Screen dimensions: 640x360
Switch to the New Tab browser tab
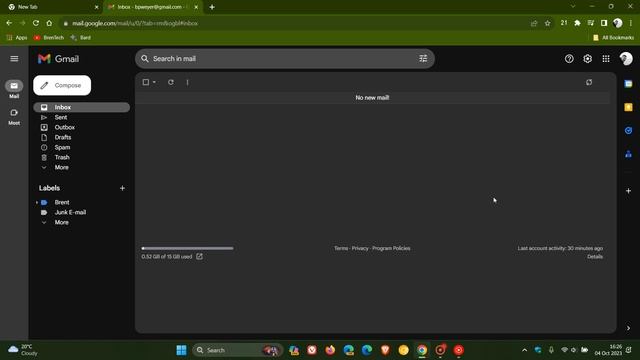coord(52,7)
